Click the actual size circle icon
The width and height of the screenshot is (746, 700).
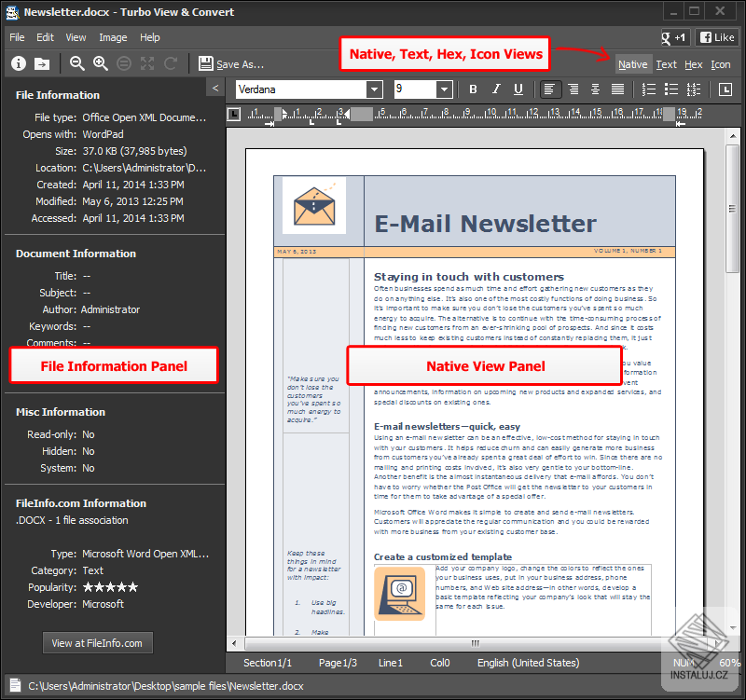[124, 63]
